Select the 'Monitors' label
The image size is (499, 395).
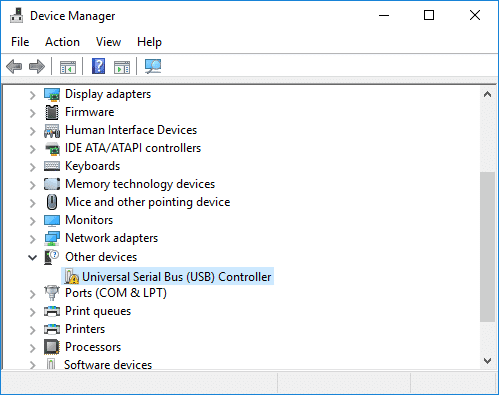coord(89,220)
